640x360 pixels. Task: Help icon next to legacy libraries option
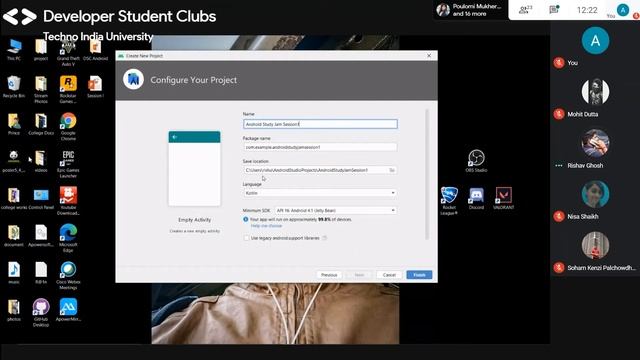pos(324,238)
